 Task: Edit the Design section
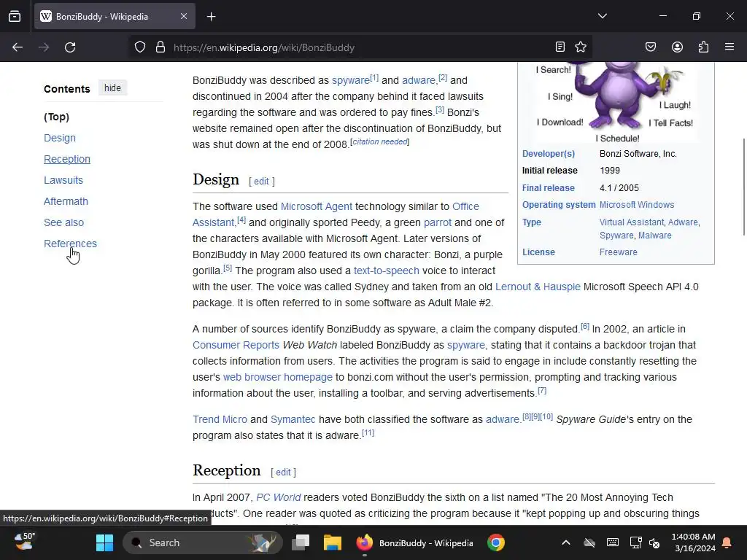pos(261,182)
